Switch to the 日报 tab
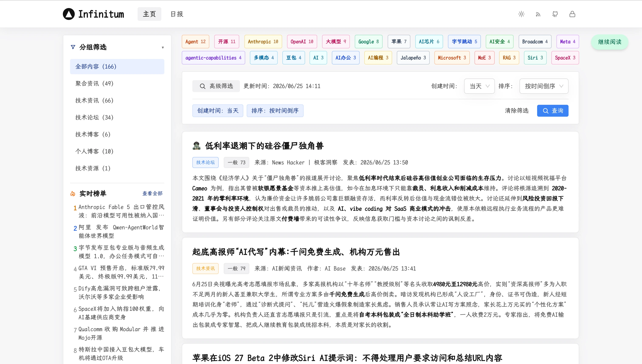642x364 pixels. (x=177, y=14)
